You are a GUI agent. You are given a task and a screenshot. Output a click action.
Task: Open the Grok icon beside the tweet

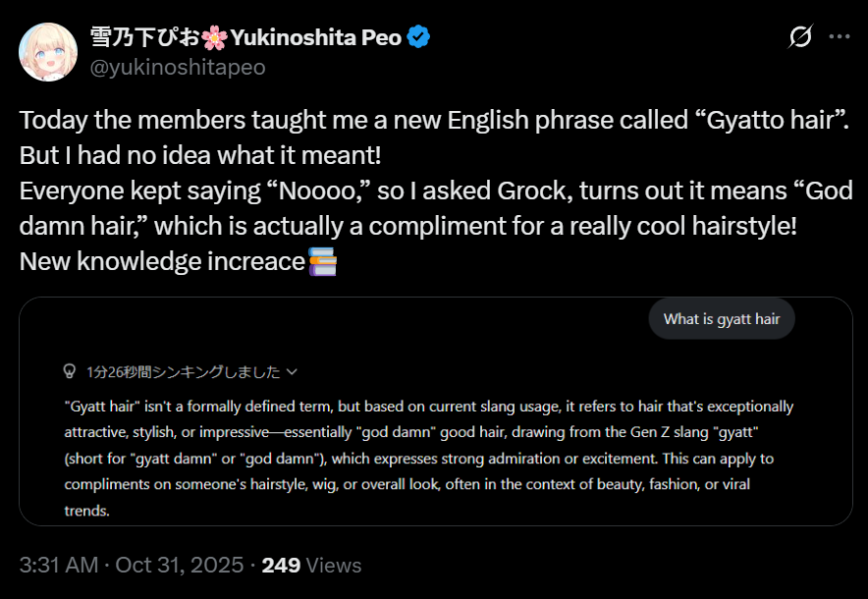click(x=801, y=37)
